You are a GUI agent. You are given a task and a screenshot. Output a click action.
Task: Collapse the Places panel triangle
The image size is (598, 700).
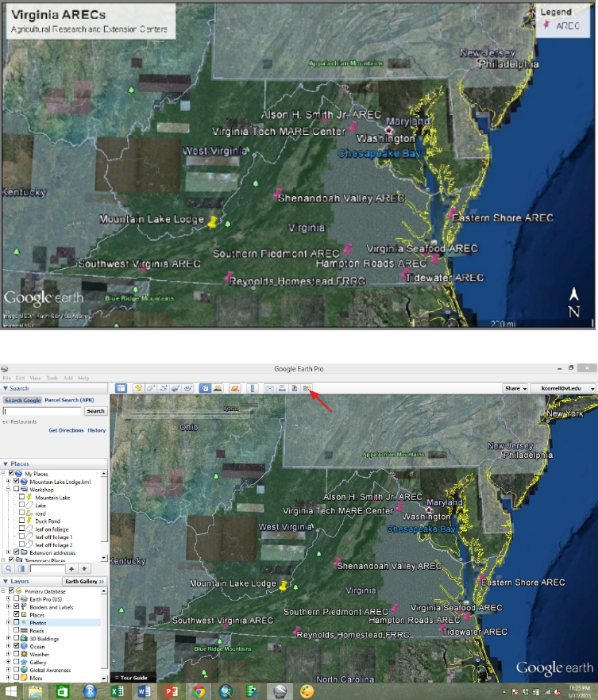(6, 463)
